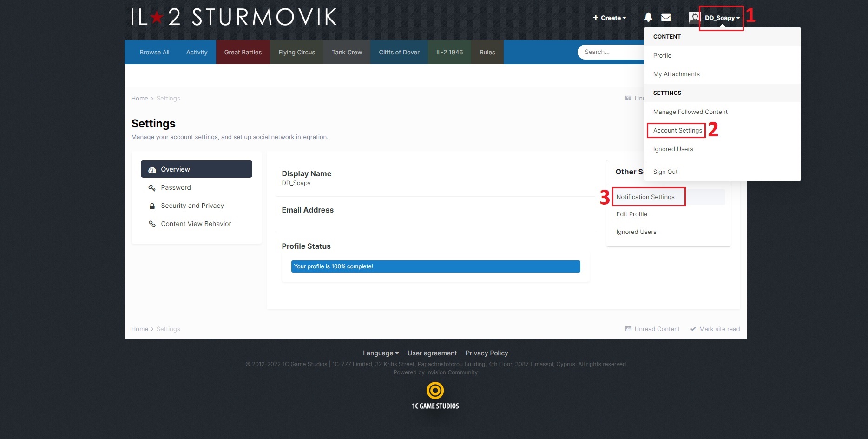Click the 1C Game Studios logo
This screenshot has height=439, width=868.
435,396
